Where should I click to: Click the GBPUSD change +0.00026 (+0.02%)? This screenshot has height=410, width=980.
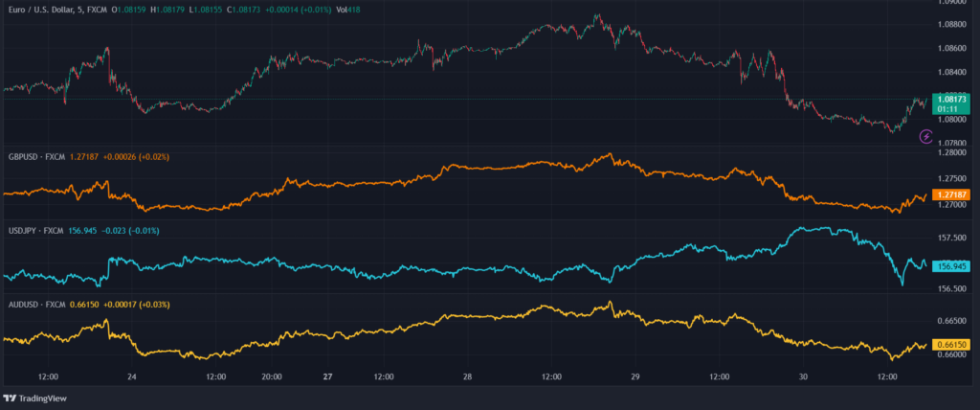tap(138, 156)
